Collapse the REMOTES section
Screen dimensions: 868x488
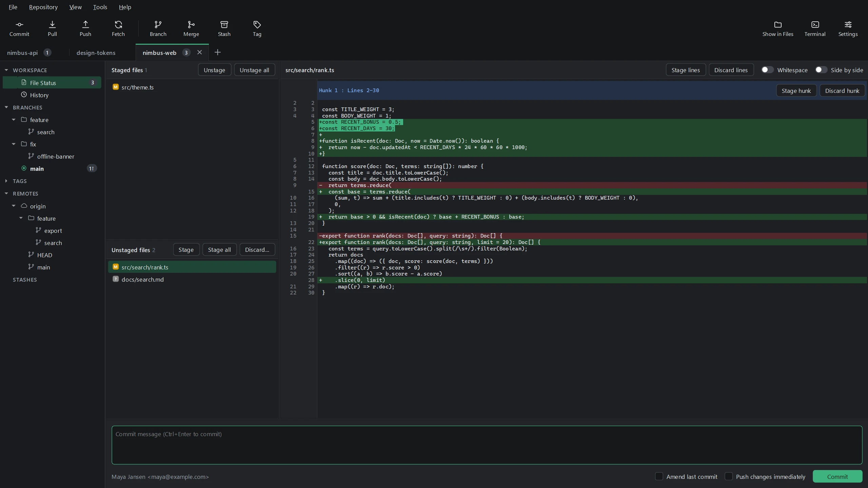pos(6,193)
